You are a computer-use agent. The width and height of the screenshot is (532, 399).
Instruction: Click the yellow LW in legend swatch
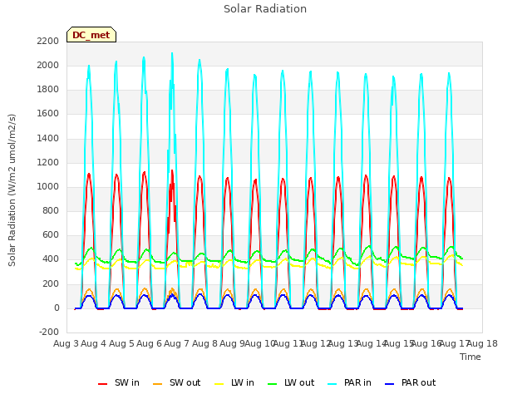[219, 384]
